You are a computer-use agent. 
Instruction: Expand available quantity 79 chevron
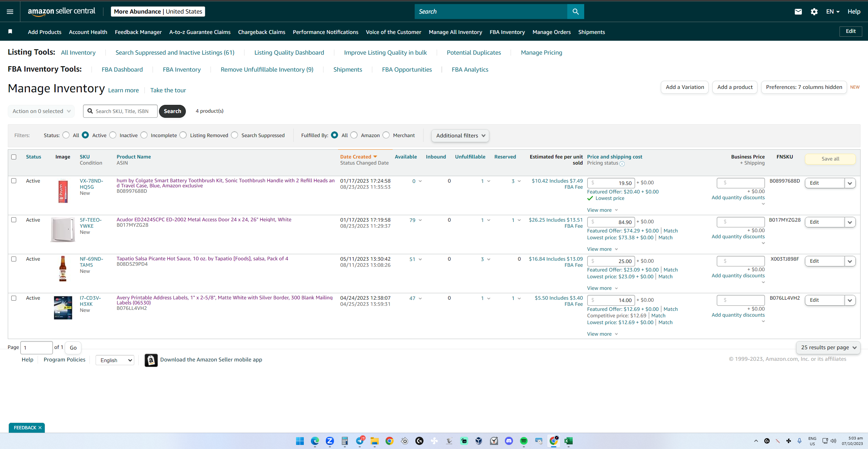[420, 220]
